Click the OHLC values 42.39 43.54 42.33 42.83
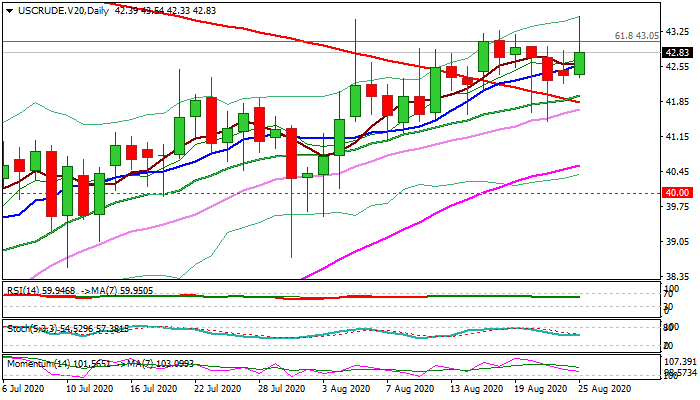 pos(165,11)
